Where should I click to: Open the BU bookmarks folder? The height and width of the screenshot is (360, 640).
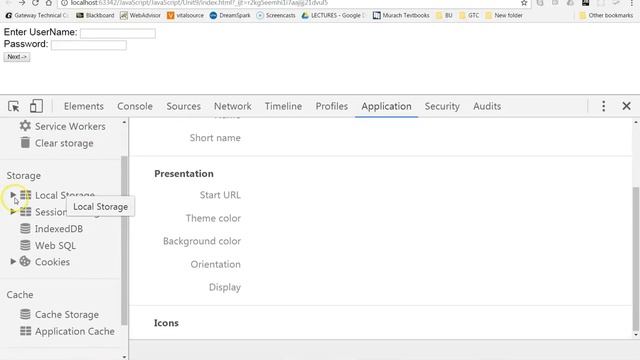444,15
